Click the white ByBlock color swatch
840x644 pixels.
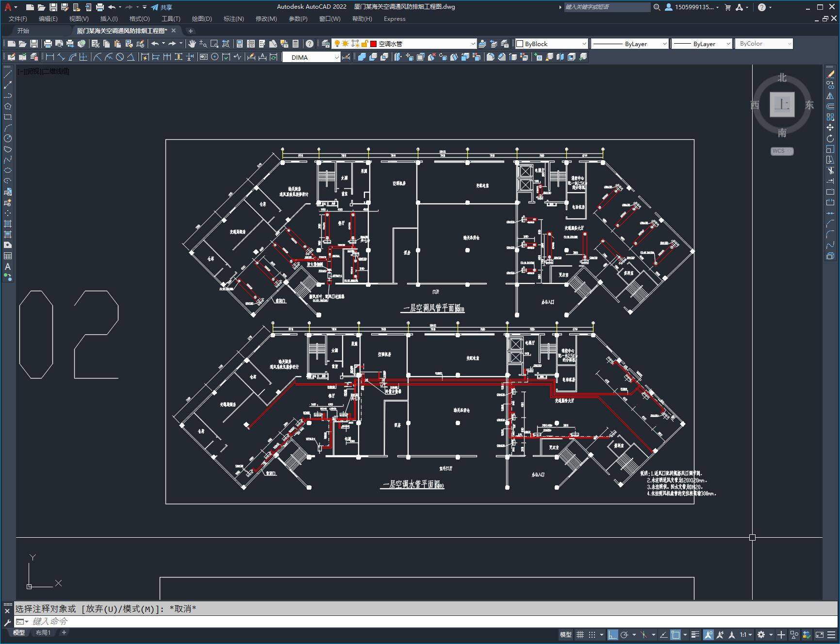520,44
